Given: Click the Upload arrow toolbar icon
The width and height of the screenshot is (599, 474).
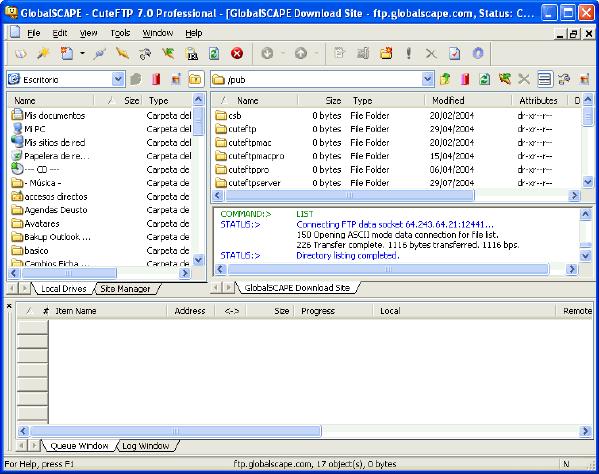Looking at the screenshot, I should pos(301,54).
